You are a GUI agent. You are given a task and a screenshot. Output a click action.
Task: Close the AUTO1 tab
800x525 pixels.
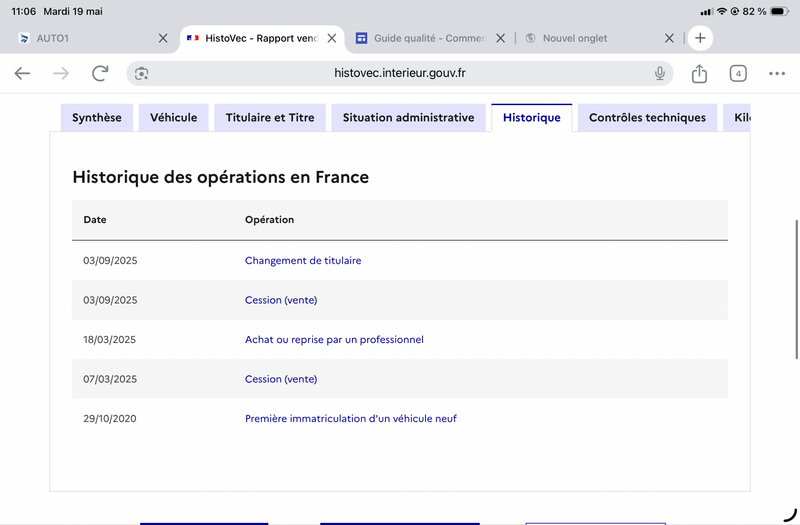point(163,38)
